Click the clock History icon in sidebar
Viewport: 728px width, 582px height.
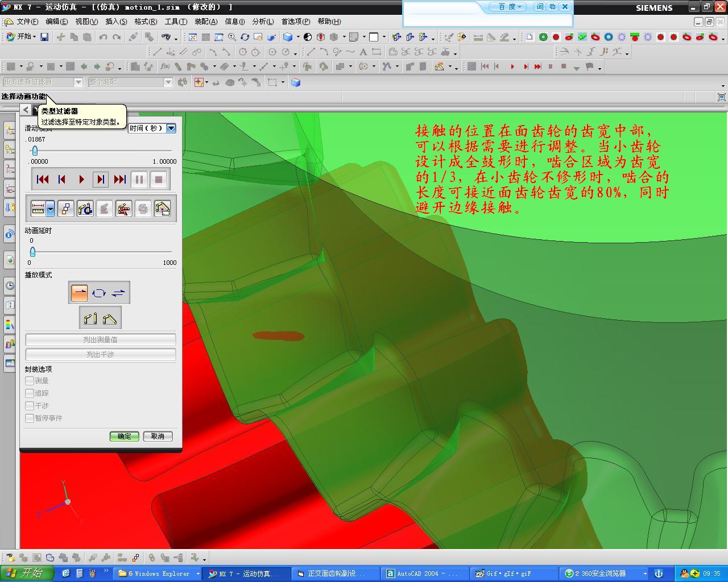(x=10, y=285)
